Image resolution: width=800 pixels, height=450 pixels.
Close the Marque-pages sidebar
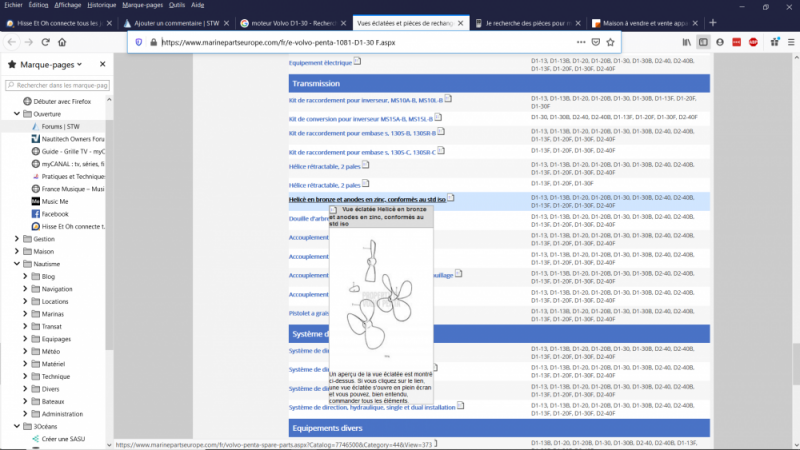(103, 64)
